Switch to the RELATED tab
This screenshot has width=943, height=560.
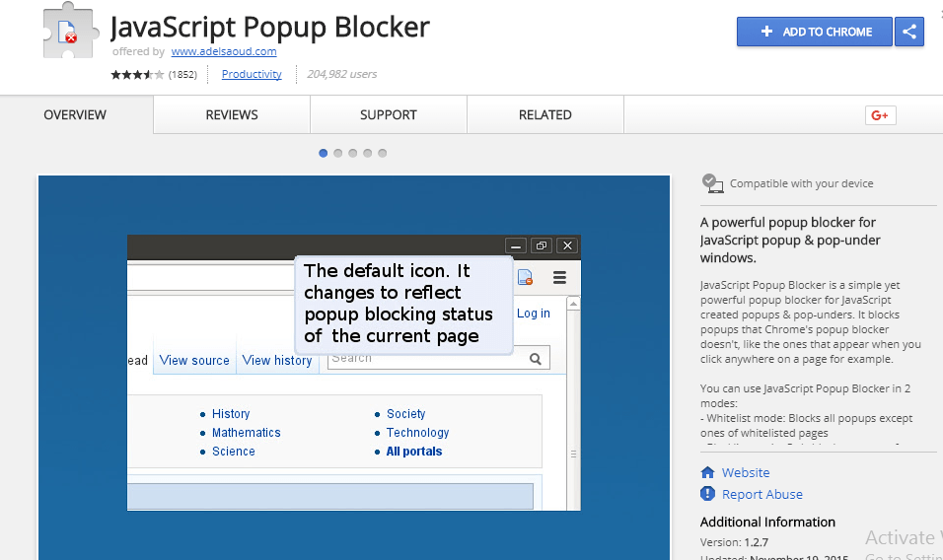click(545, 114)
